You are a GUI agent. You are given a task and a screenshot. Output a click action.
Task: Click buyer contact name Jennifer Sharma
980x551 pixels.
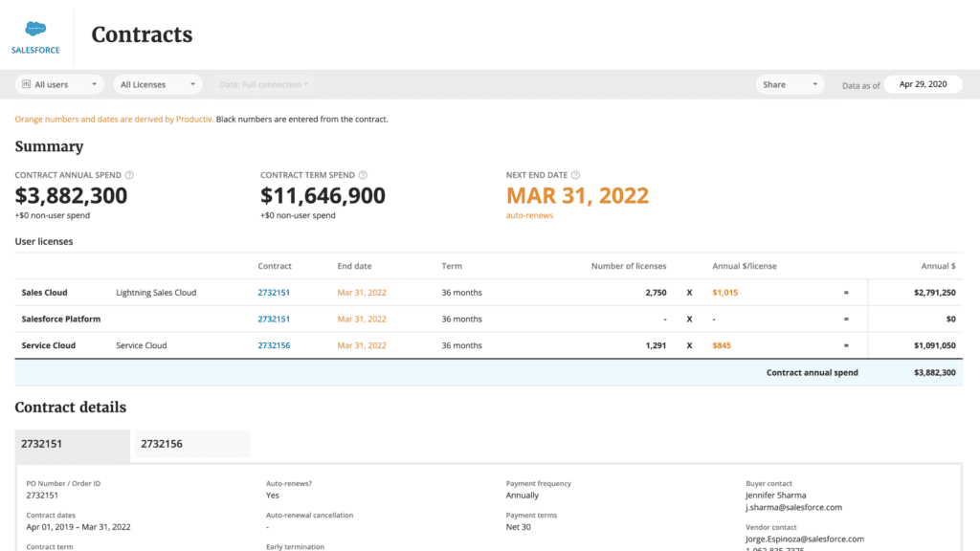(775, 496)
